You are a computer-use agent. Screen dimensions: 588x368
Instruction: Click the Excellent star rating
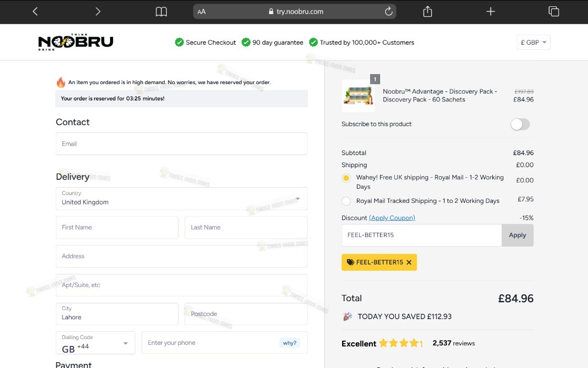click(400, 343)
